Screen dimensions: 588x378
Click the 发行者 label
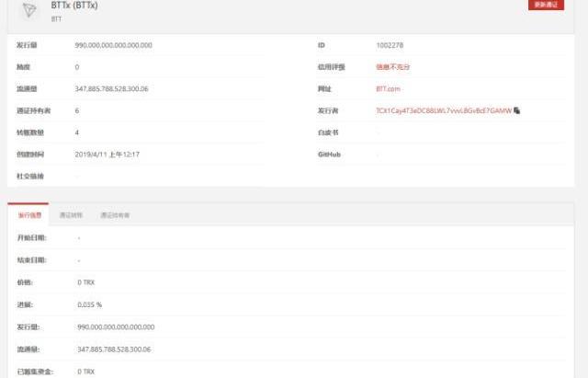pos(328,110)
